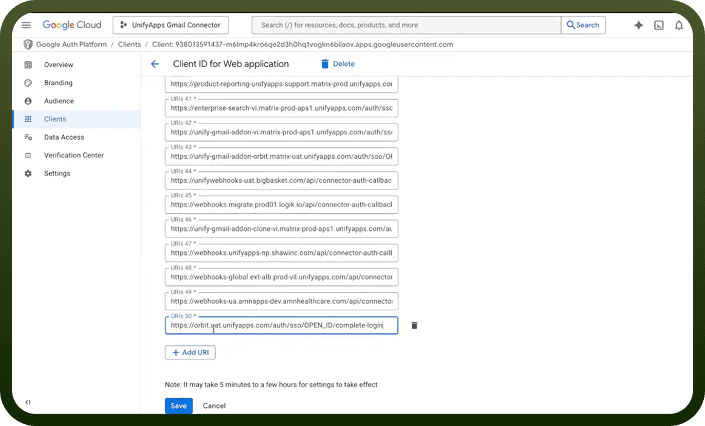This screenshot has width=705, height=426.
Task: Click the Verification Center icon
Action: (28, 155)
